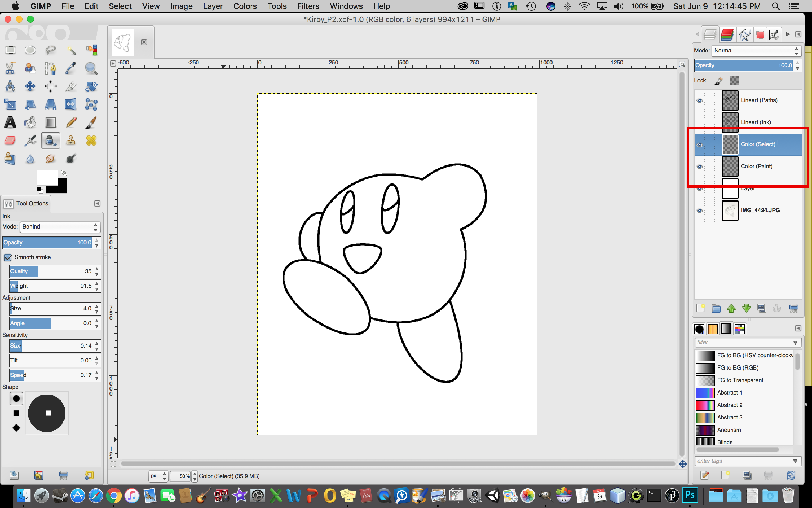Select the Smudge tool
Image resolution: width=812 pixels, height=508 pixels.
coord(50,159)
